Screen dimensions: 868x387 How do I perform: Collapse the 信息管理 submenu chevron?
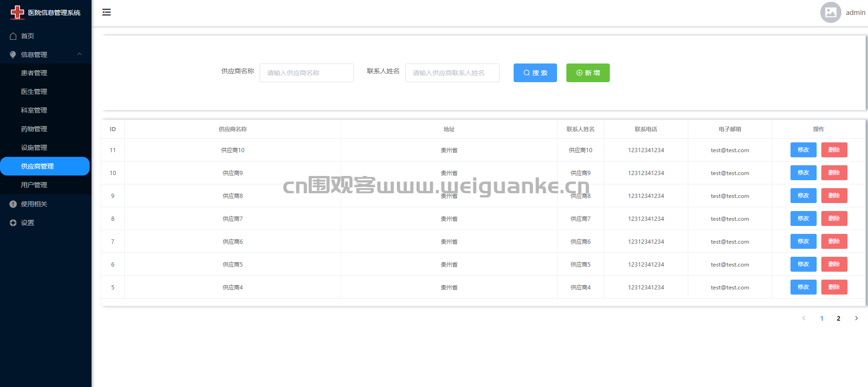[79, 54]
